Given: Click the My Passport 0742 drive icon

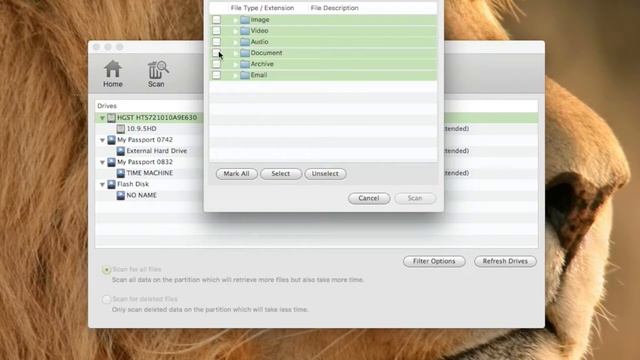Looking at the screenshot, I should 111,140.
